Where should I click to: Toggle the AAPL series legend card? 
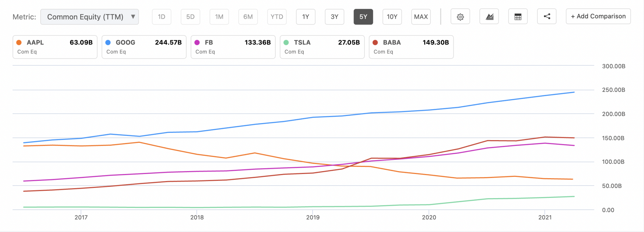point(55,47)
